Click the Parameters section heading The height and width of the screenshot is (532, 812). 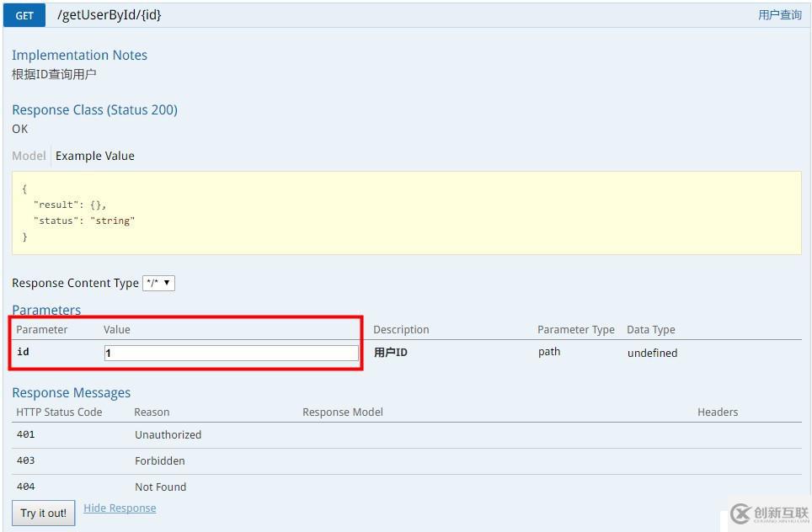pos(46,310)
